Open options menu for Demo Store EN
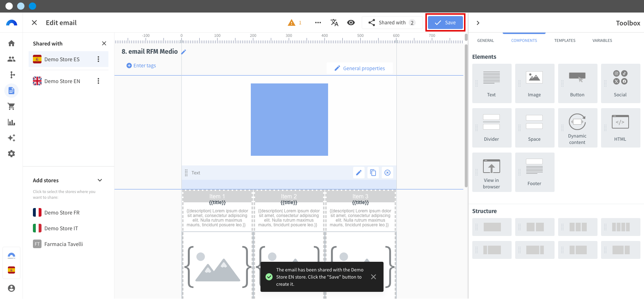This screenshot has height=299, width=644. (x=98, y=81)
